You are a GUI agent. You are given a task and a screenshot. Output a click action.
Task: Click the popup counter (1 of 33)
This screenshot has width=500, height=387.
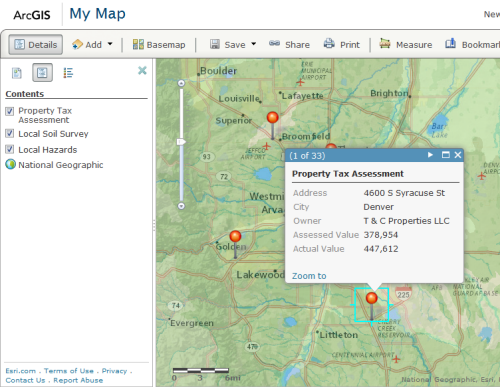click(x=307, y=156)
